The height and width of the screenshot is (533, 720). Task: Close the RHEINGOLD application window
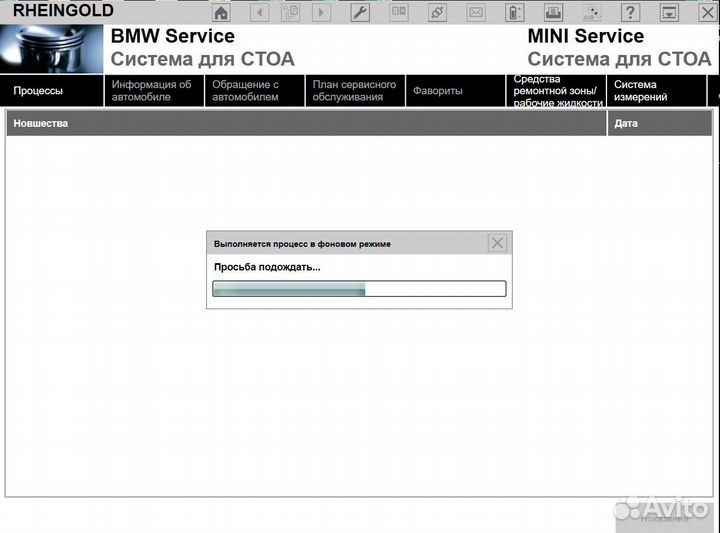(708, 12)
